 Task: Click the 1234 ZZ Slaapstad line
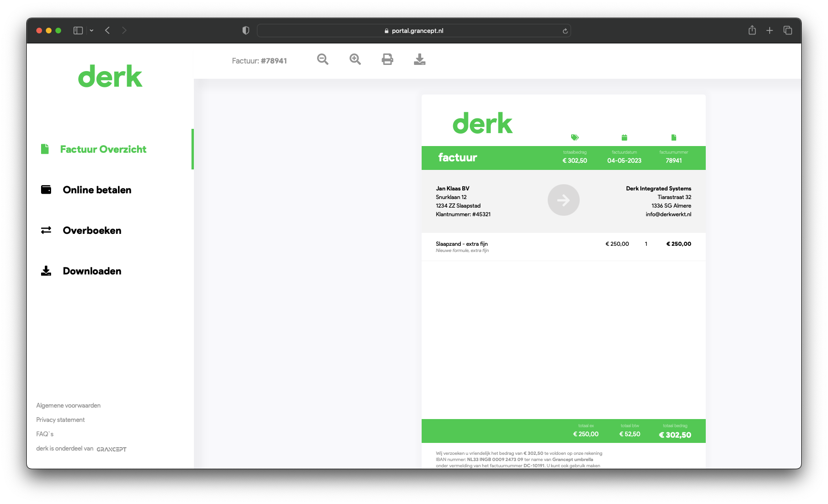click(x=458, y=206)
